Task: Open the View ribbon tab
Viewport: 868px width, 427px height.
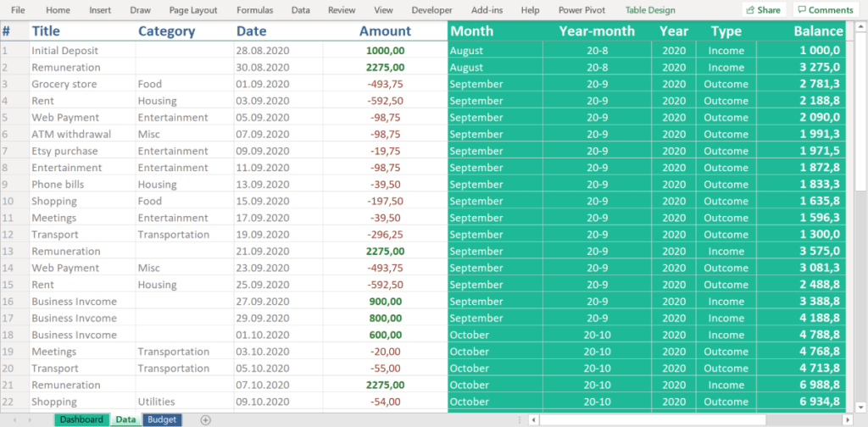Action: (384, 10)
